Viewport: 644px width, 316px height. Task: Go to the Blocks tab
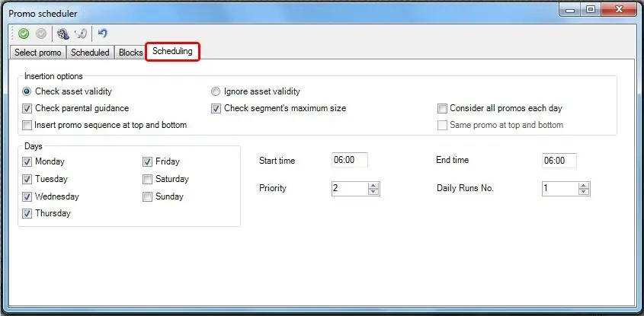[130, 53]
